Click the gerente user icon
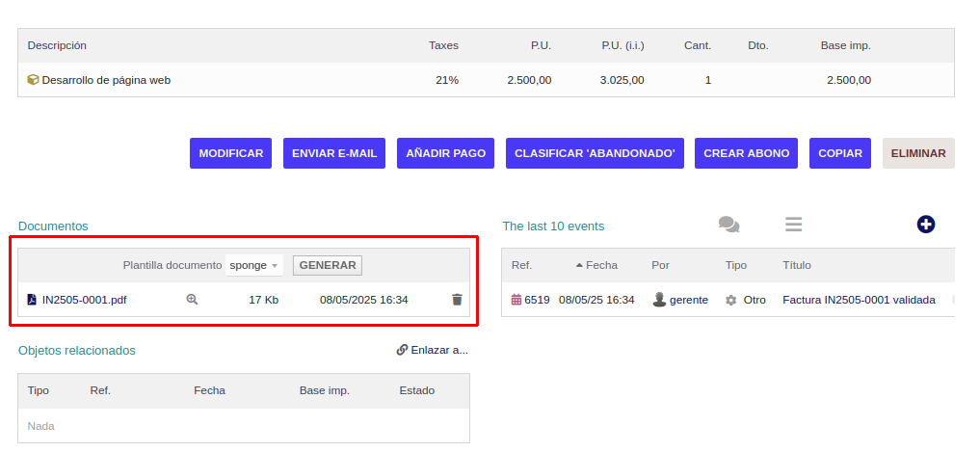The image size is (980, 452). (659, 300)
